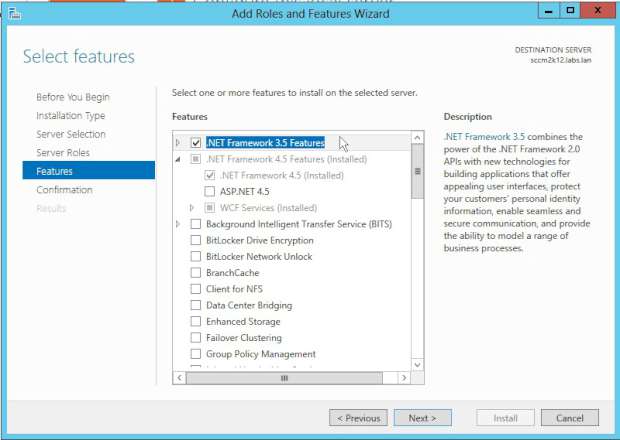The height and width of the screenshot is (440, 620).
Task: Click the horizontal scrollbar right arrow
Action: pyautogui.click(x=404, y=378)
